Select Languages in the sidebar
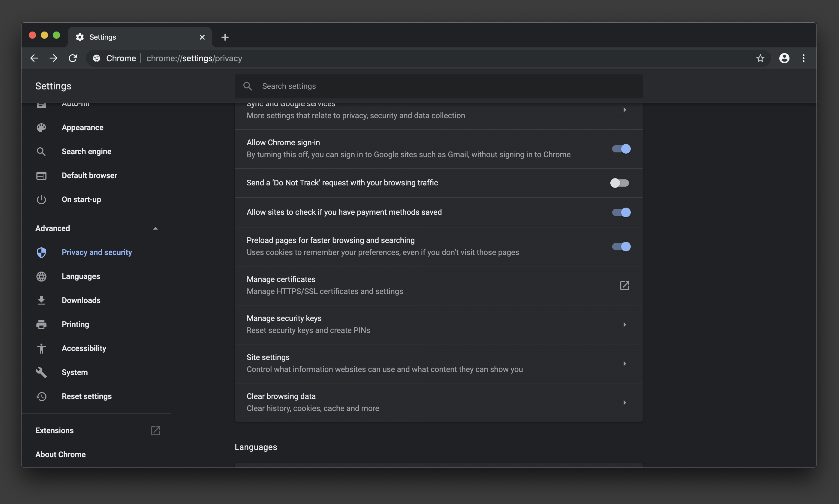The width and height of the screenshot is (839, 504). click(x=81, y=276)
